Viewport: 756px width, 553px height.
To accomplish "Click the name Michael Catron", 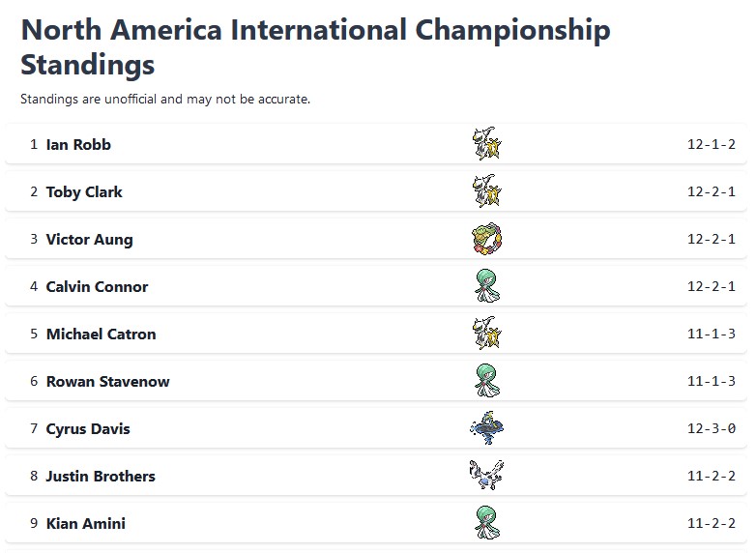I will (101, 334).
